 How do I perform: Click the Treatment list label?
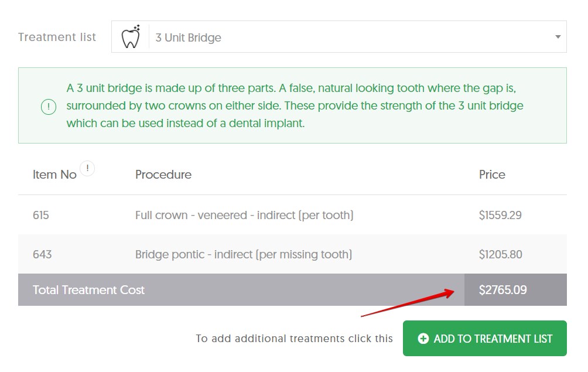point(57,37)
